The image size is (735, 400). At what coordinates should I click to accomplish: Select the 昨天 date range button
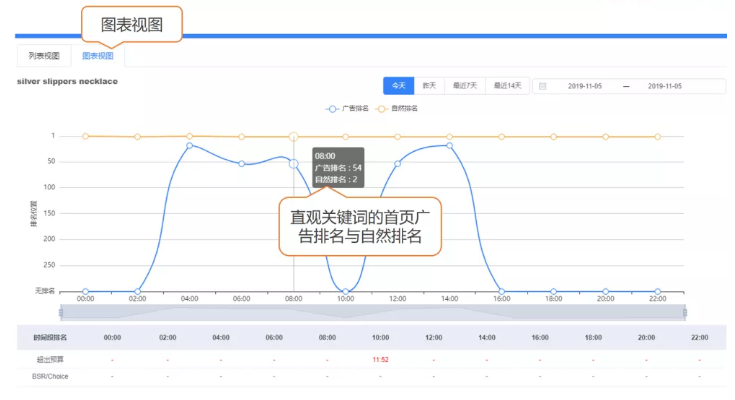[429, 86]
